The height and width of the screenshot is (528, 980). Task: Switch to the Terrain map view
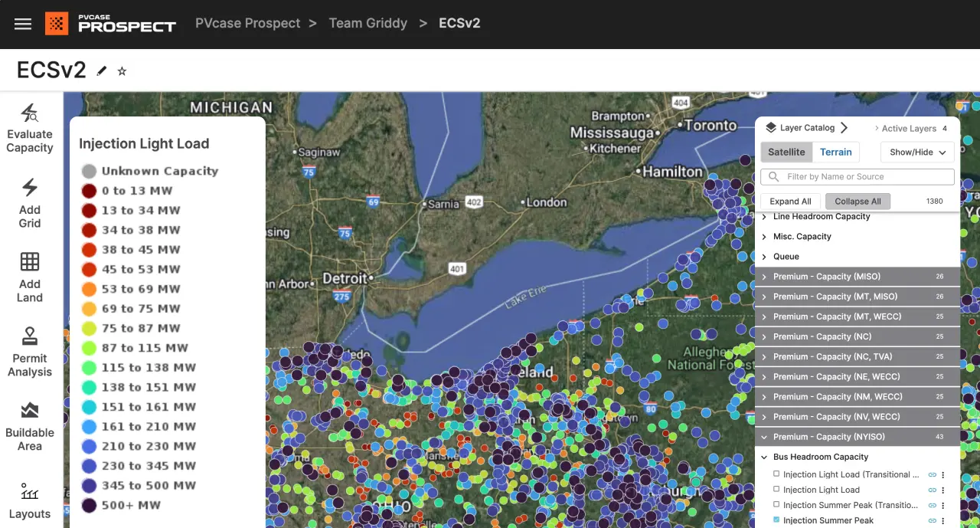[835, 152]
